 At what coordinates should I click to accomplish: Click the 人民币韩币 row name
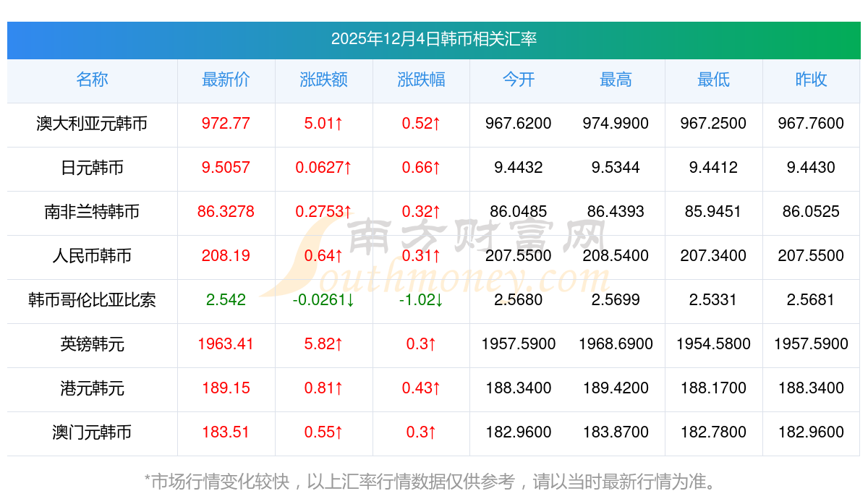(x=92, y=256)
